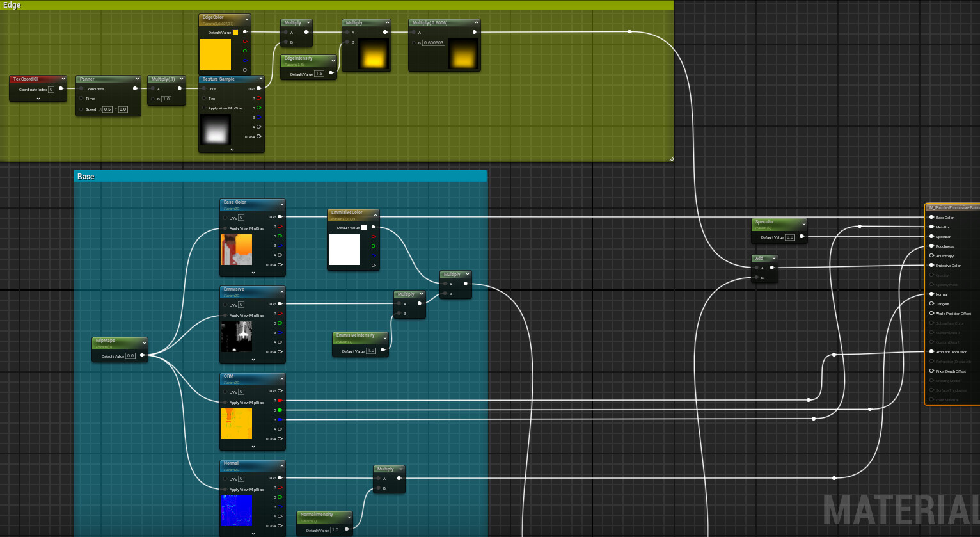Viewport: 980px width, 537px height.
Task: Click the Time input pin on Panner node
Action: (81, 99)
